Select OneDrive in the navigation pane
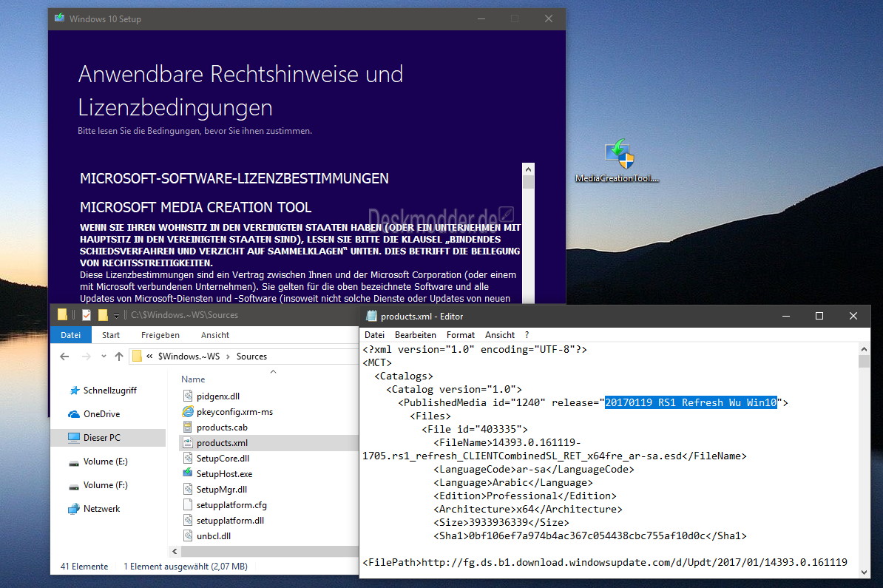The width and height of the screenshot is (883, 588). 101,414
